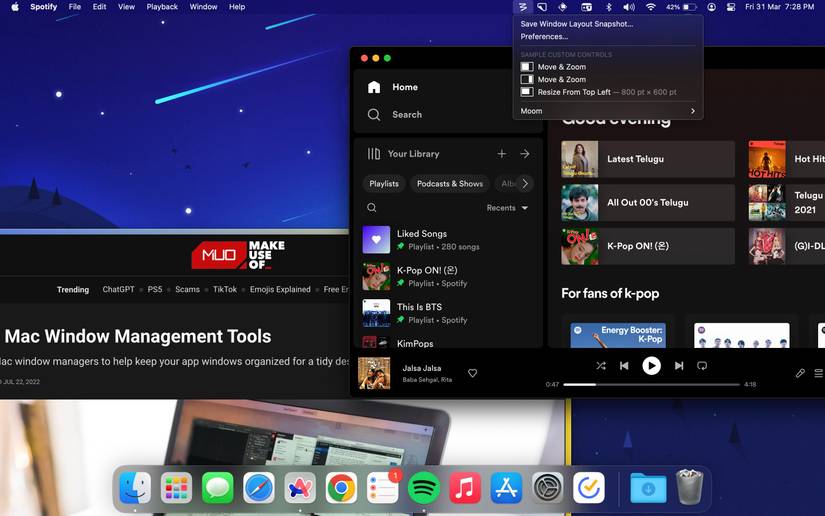The image size is (825, 516).
Task: Expand library with arrow icon
Action: click(x=525, y=154)
